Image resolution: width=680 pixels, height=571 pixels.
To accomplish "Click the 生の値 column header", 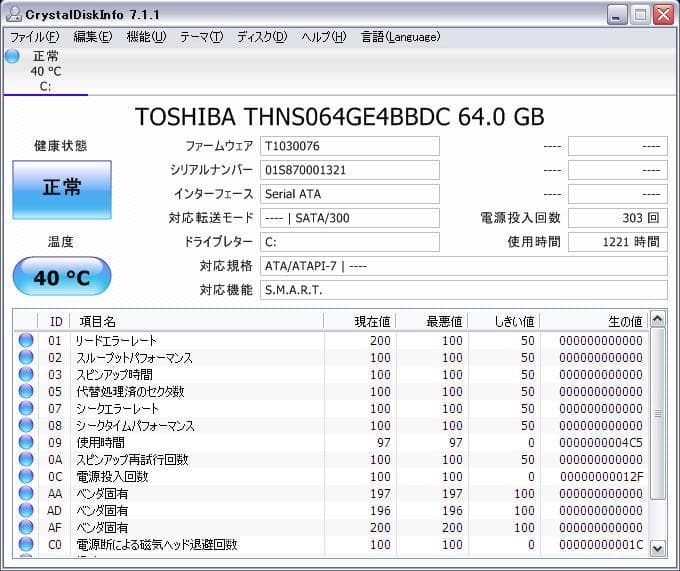I will [594, 321].
